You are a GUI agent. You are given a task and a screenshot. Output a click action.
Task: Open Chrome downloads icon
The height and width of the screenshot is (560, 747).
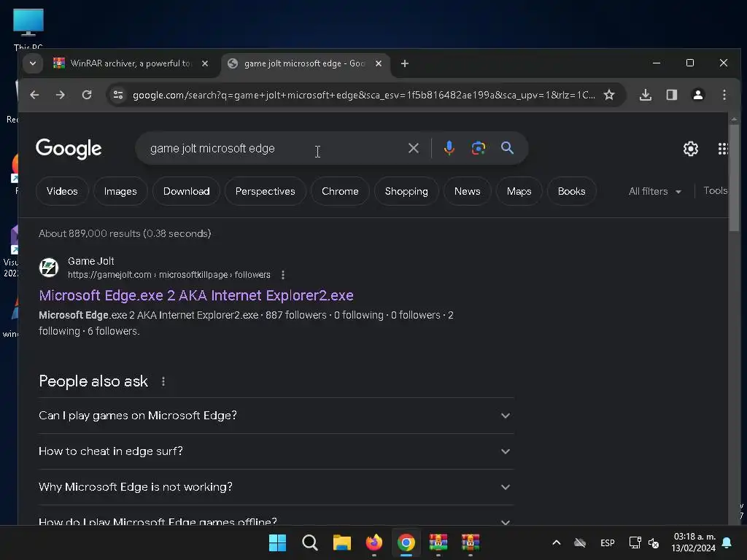tap(646, 95)
